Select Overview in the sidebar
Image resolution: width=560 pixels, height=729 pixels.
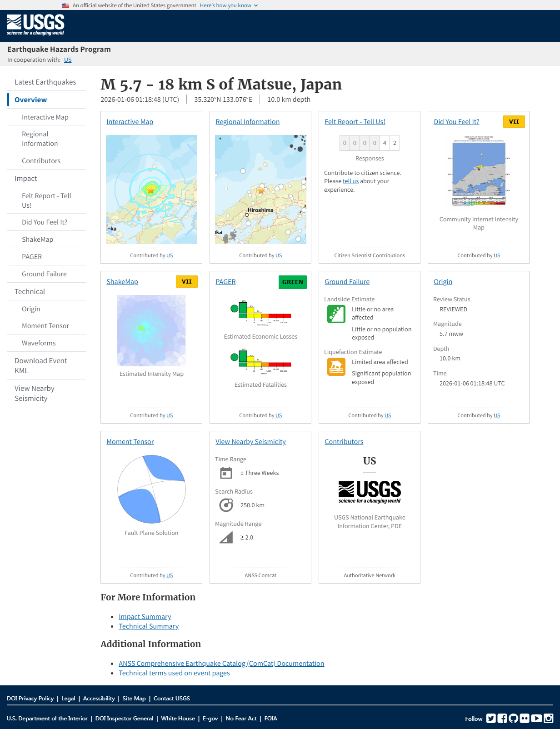click(x=47, y=100)
